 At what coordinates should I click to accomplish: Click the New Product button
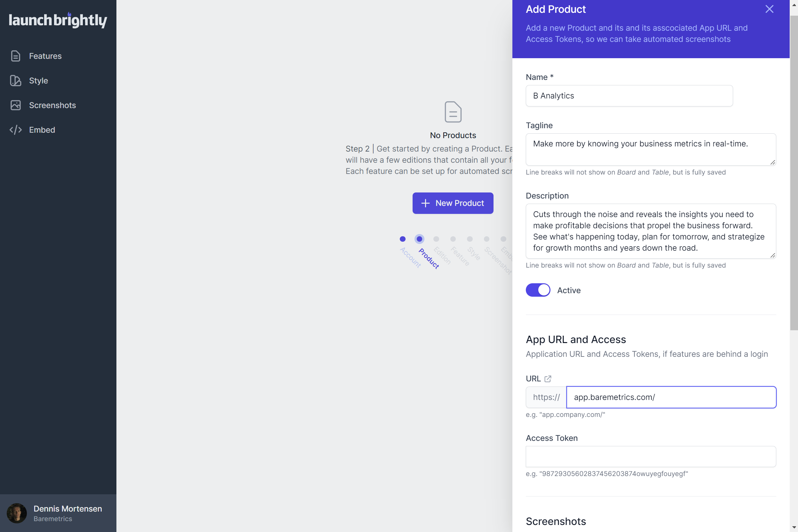453,203
